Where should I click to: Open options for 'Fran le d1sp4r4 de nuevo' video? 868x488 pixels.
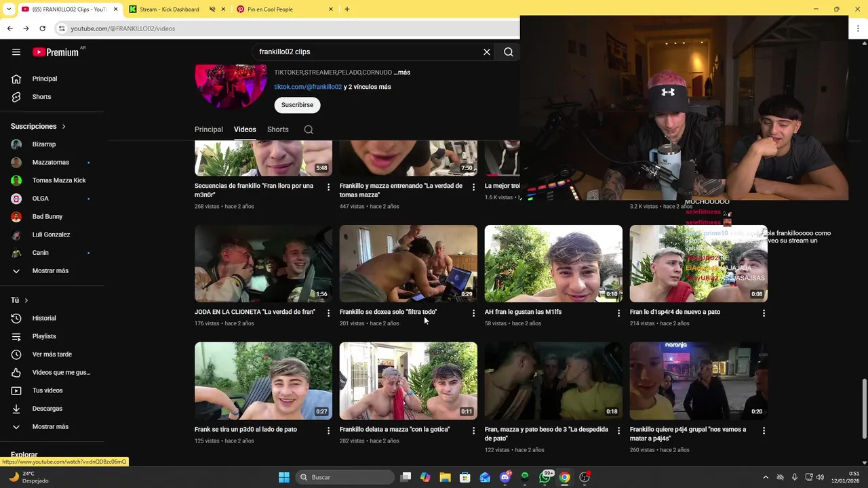[764, 313]
